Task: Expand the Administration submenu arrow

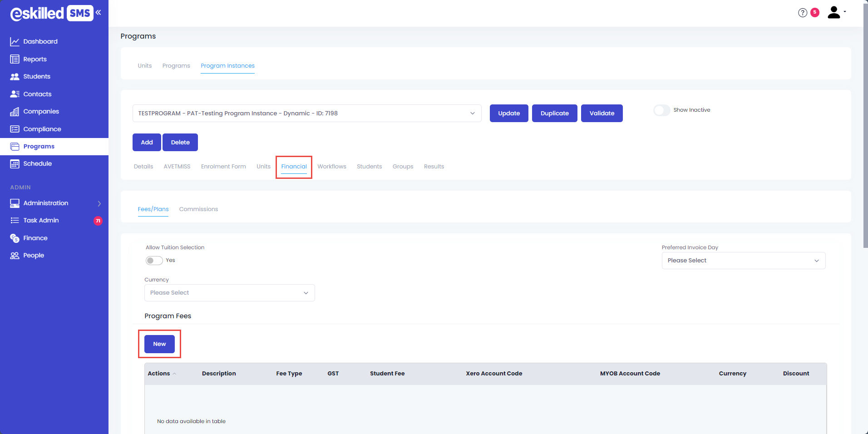Action: 99,203
